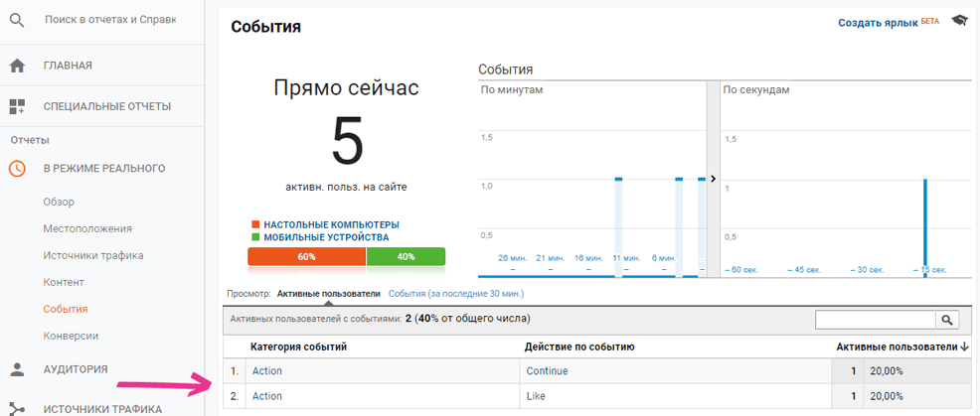
Task: Click the Continue event action link
Action: [547, 371]
